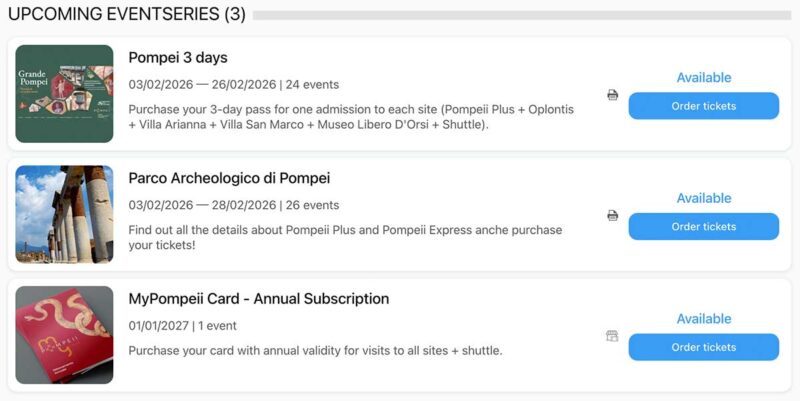Open the Pompei 3 days title
Image resolution: width=800 pixels, height=401 pixels.
178,58
